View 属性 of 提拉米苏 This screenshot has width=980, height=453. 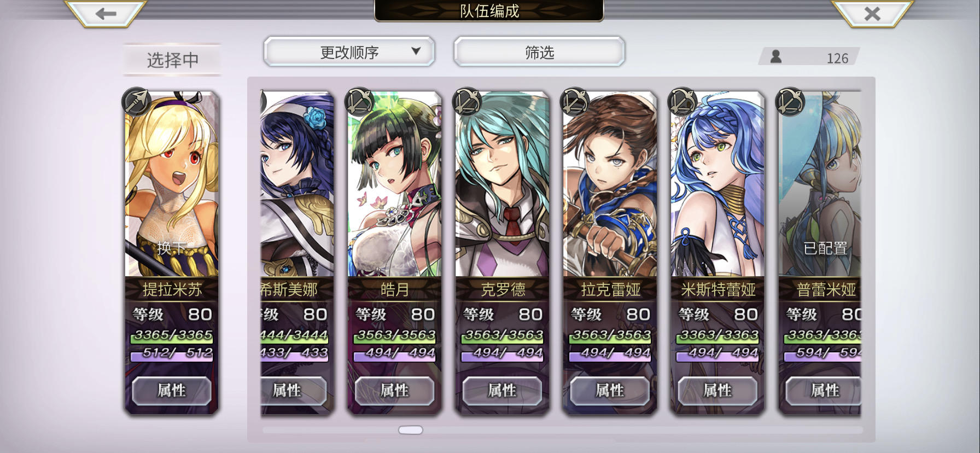coord(172,391)
